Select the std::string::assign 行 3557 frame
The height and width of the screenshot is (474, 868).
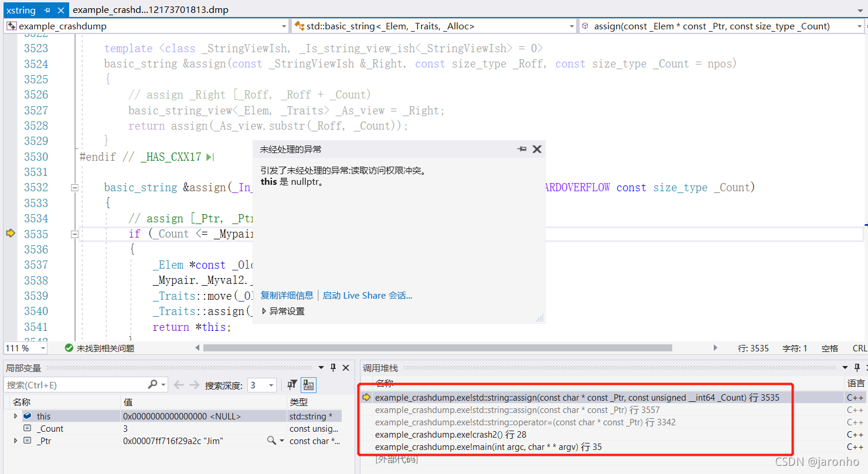pos(518,410)
